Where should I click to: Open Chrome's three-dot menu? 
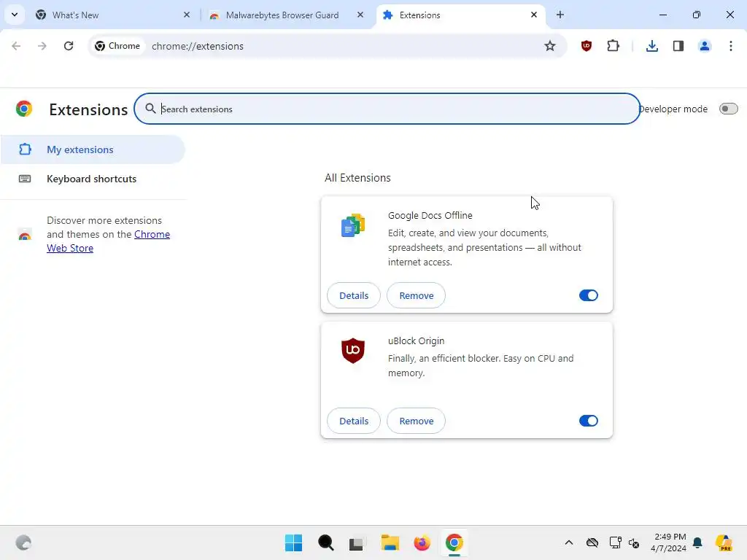click(730, 46)
